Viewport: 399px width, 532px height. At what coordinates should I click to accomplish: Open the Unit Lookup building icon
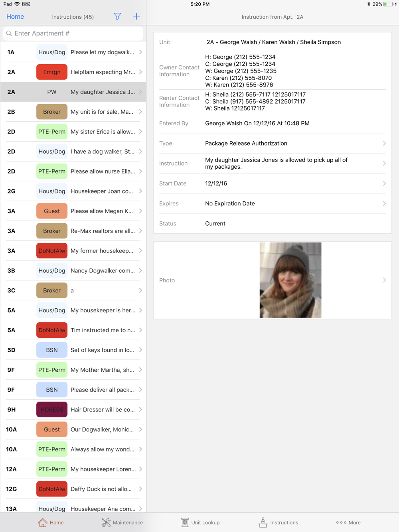[185, 522]
